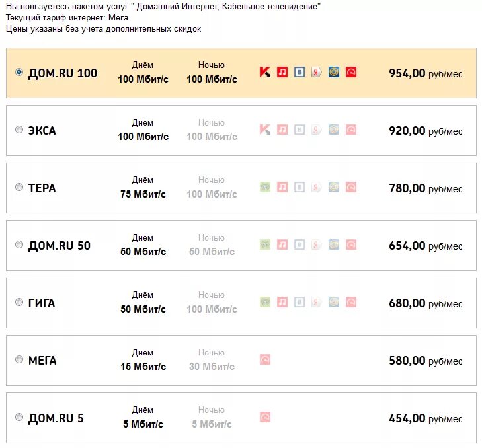Click the green icon in ТЕРА row
Screen dimensions: 482x448
[x=265, y=188]
